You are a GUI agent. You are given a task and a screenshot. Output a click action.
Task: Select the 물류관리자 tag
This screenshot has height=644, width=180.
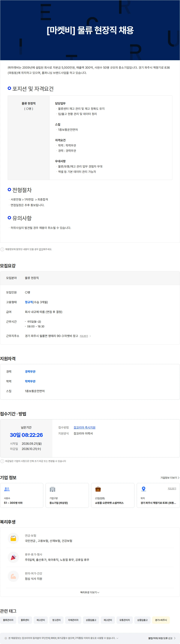pos(8,620)
